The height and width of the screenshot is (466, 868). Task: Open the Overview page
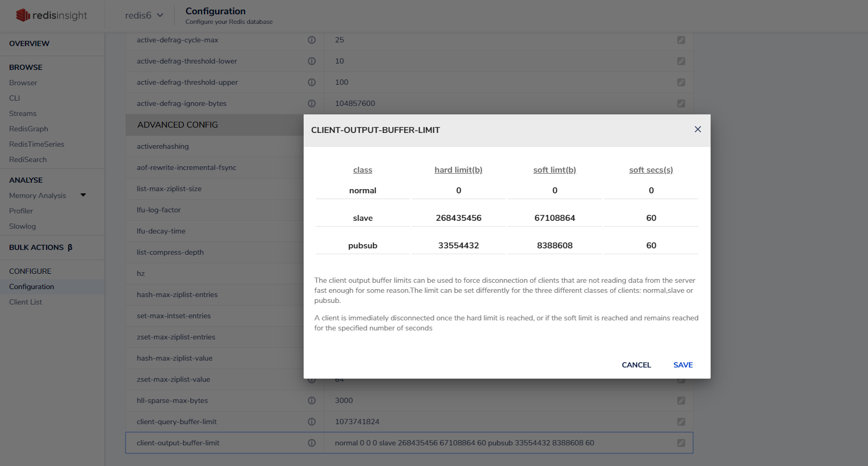click(29, 43)
